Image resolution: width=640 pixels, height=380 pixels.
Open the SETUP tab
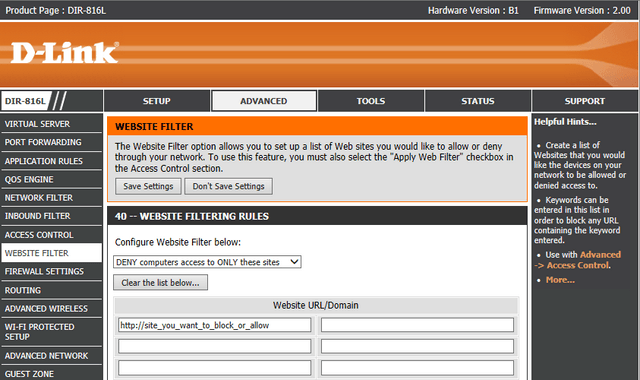[157, 101]
